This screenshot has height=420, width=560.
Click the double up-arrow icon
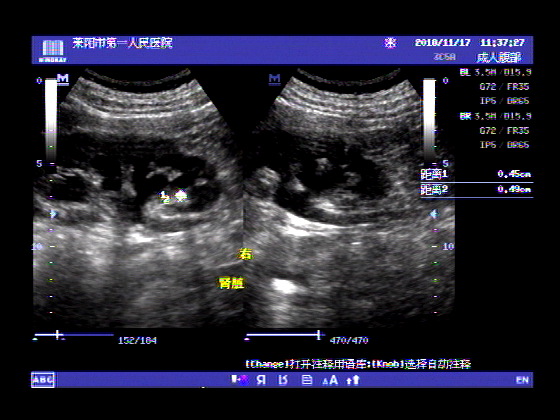[x=353, y=380]
